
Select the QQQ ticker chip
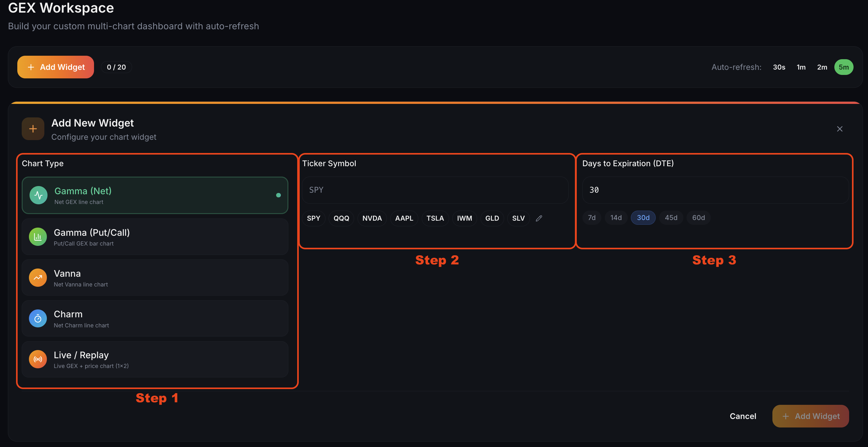(x=341, y=218)
